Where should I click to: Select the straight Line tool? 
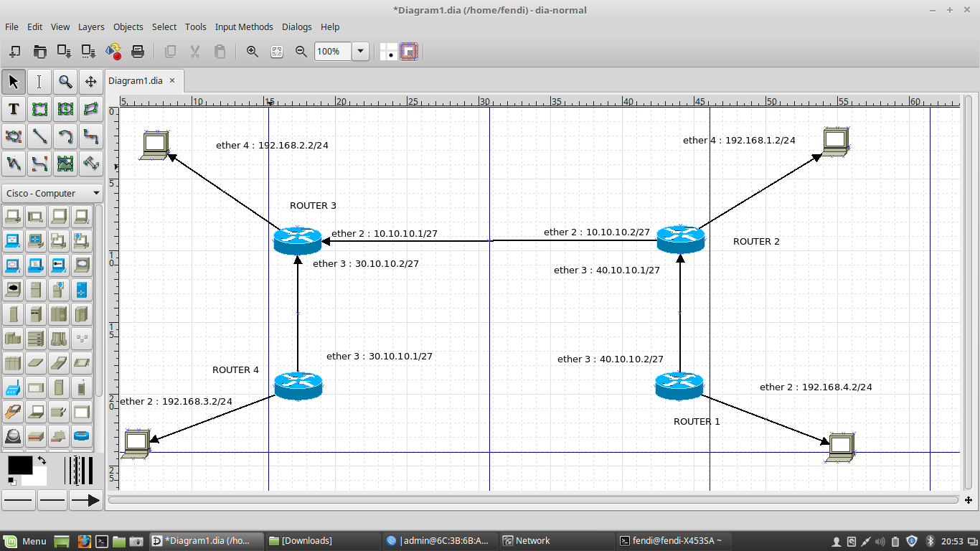[x=39, y=136]
